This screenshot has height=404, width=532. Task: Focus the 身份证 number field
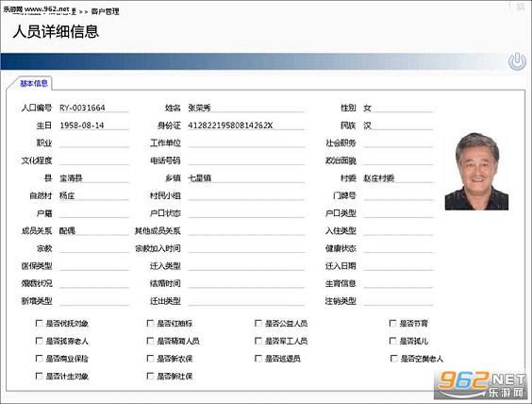coord(246,126)
